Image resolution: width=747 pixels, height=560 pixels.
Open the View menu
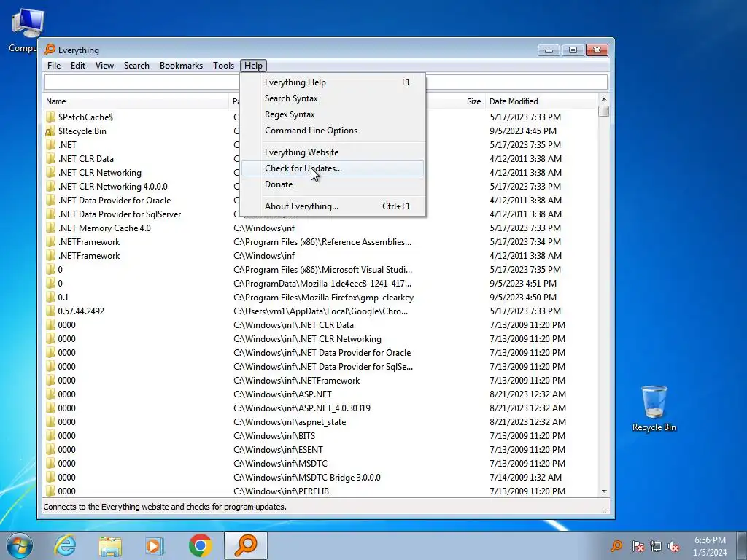[104, 66]
